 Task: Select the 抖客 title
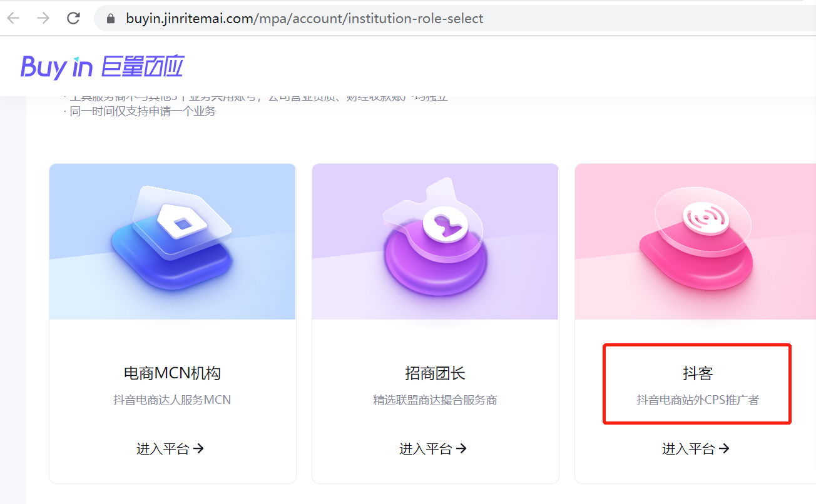pyautogui.click(x=698, y=373)
